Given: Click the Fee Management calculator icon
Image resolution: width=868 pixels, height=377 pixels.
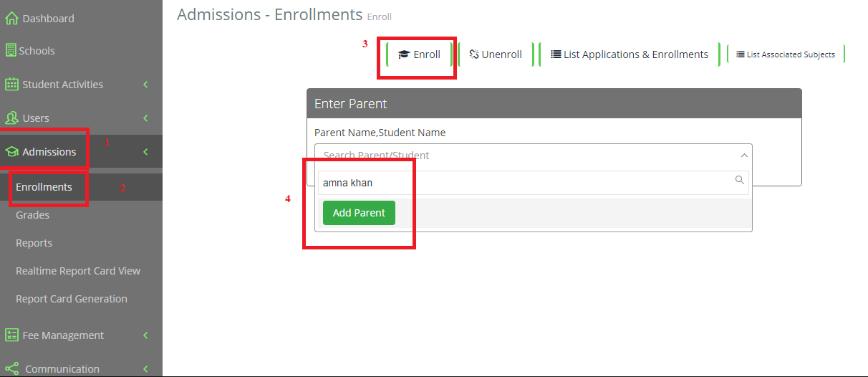Looking at the screenshot, I should [x=11, y=335].
